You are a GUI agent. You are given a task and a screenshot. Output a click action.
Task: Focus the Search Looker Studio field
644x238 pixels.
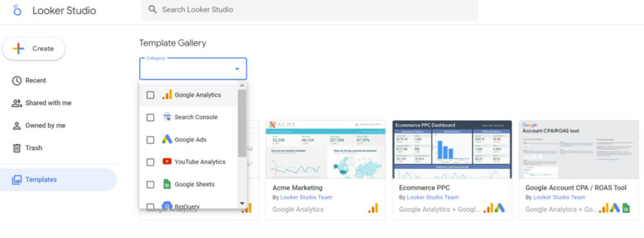(309, 9)
